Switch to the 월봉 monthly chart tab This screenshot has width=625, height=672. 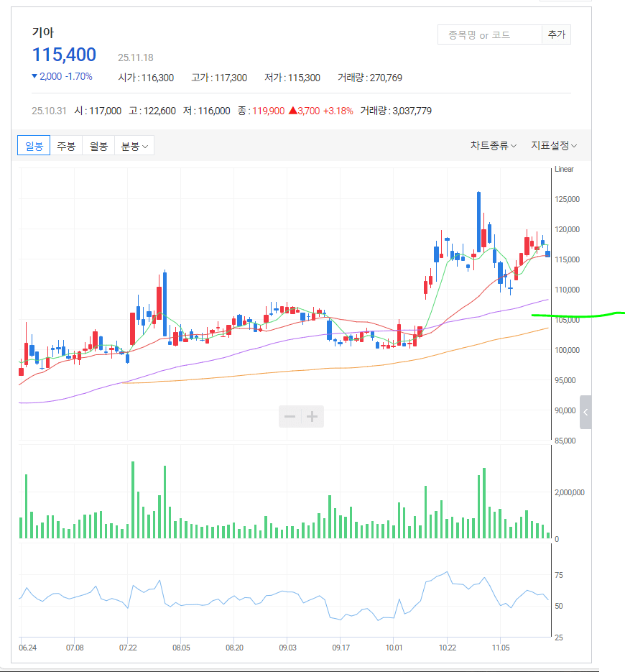[x=98, y=146]
